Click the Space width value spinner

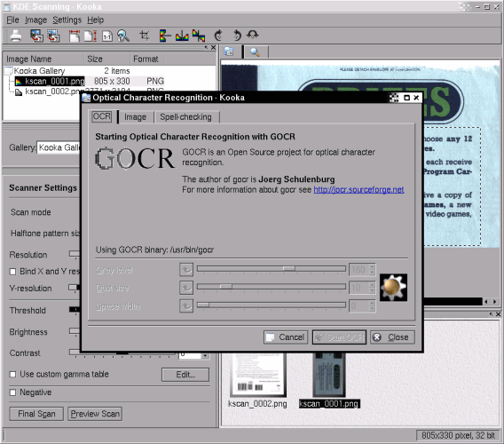pyautogui.click(x=362, y=306)
